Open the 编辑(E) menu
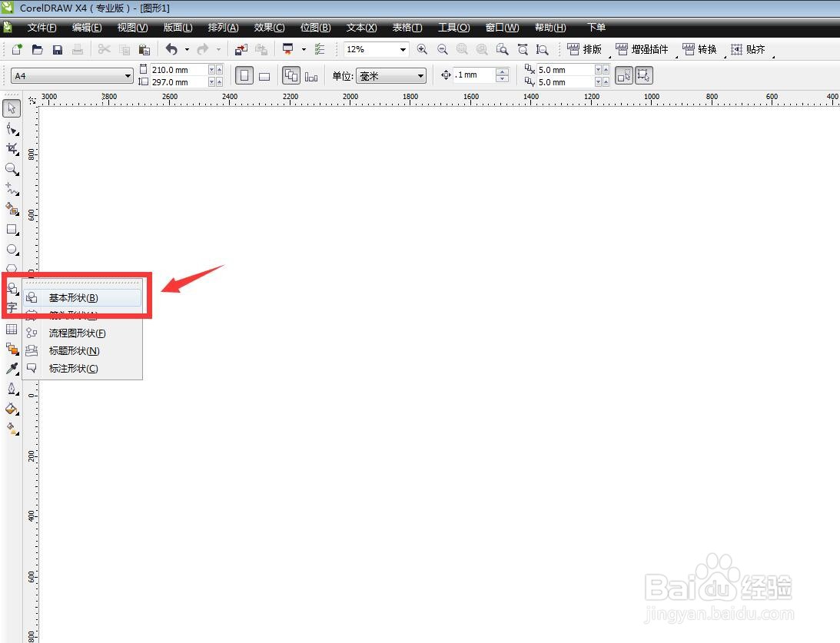The height and width of the screenshot is (643, 840). pyautogui.click(x=87, y=28)
